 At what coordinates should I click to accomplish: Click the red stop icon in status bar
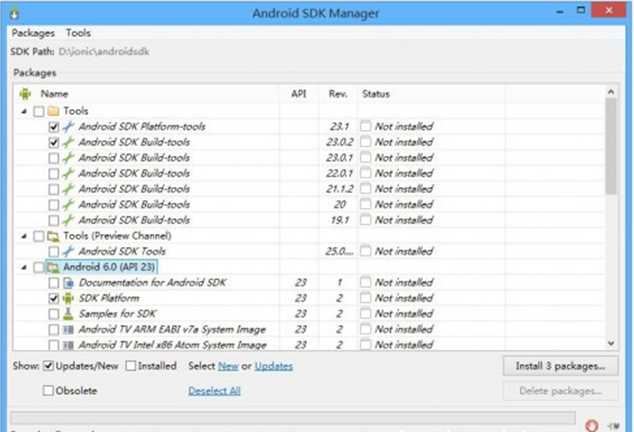[592, 424]
